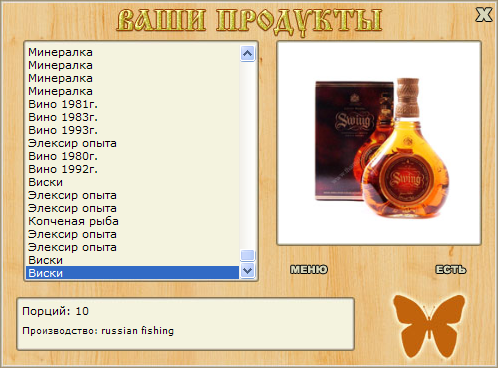This screenshot has width=498, height=368.
Task: Select Элексир опыта row directly below Вино 1993г.
Action: [132, 143]
